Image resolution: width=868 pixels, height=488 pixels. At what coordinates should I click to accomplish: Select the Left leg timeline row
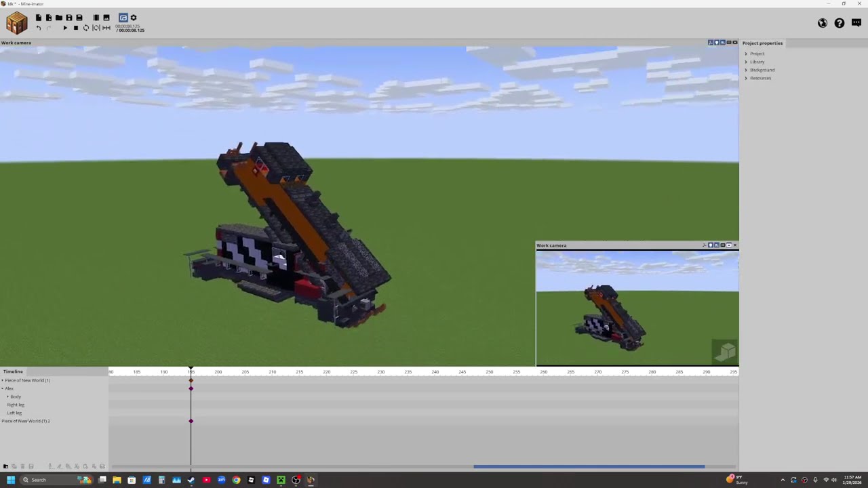click(x=14, y=413)
